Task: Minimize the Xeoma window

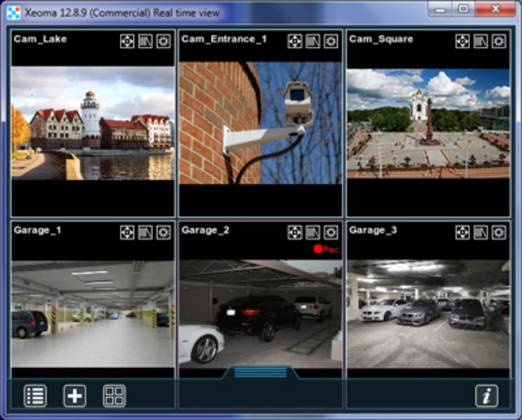Action: point(440,8)
